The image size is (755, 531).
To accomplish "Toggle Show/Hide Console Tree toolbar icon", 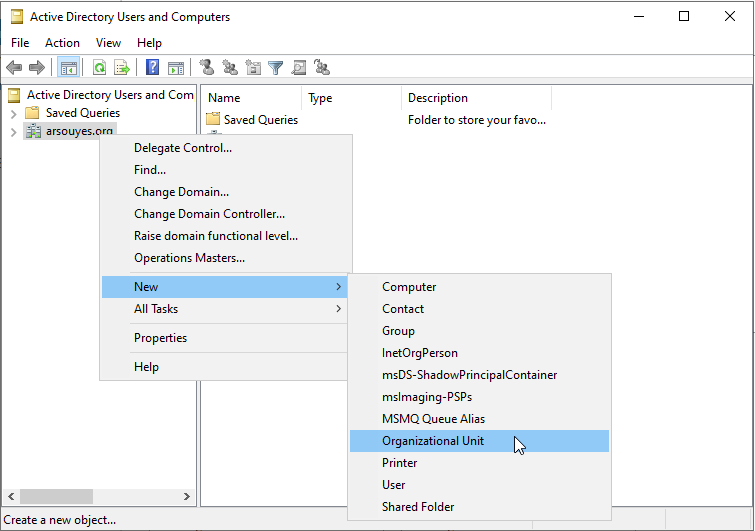I will pyautogui.click(x=68, y=67).
